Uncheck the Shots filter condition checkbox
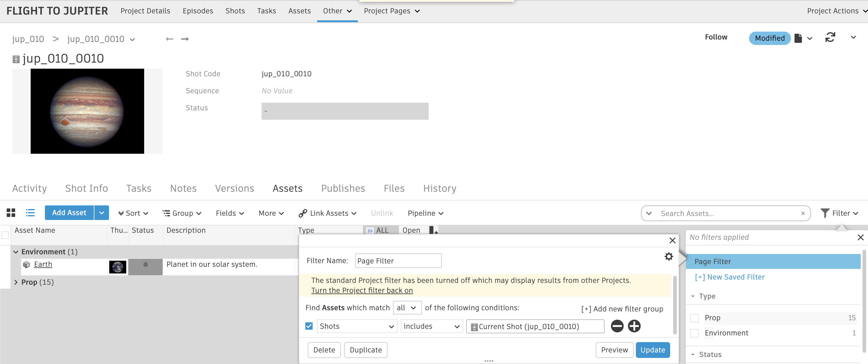 tap(309, 326)
